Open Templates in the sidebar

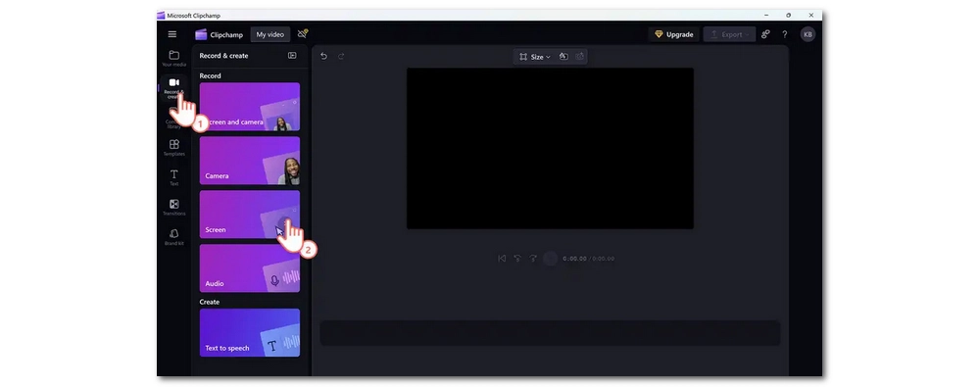173,148
